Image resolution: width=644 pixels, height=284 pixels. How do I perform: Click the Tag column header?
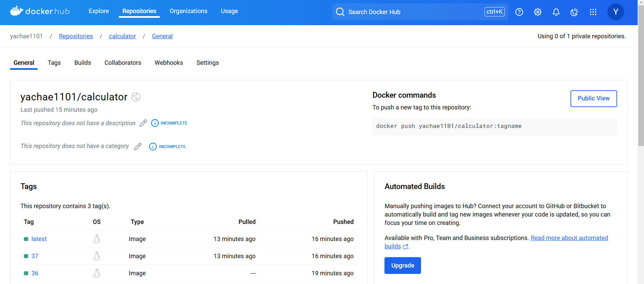click(x=29, y=222)
